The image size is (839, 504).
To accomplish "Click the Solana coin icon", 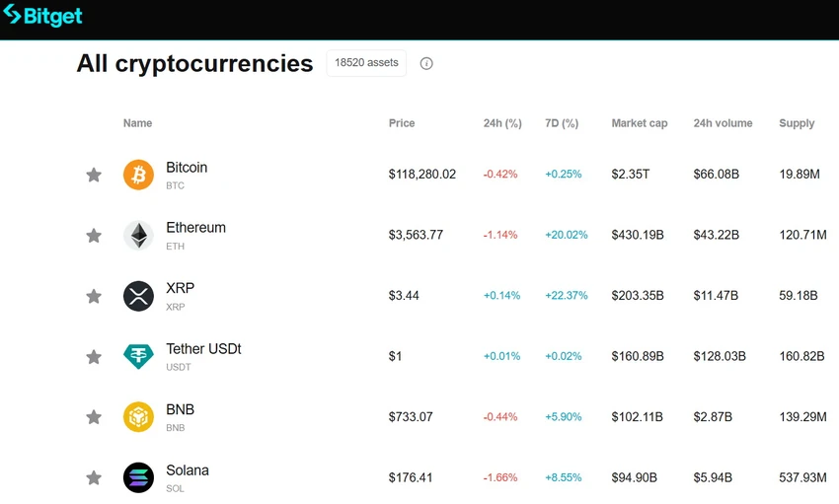I will pyautogui.click(x=138, y=477).
